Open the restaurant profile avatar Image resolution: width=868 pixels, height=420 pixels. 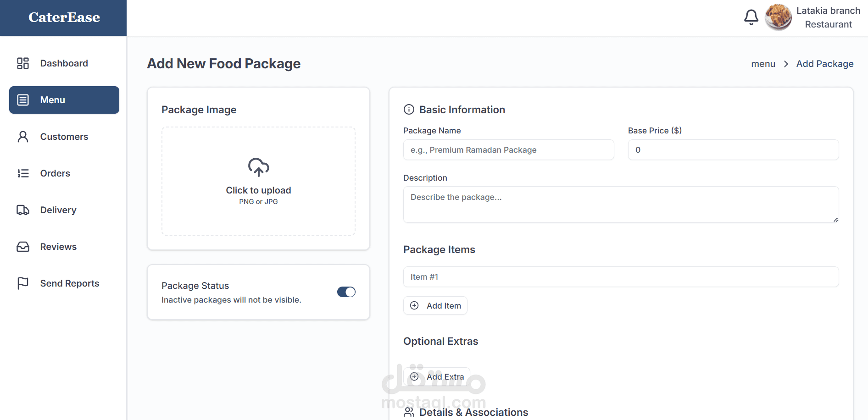[778, 17]
